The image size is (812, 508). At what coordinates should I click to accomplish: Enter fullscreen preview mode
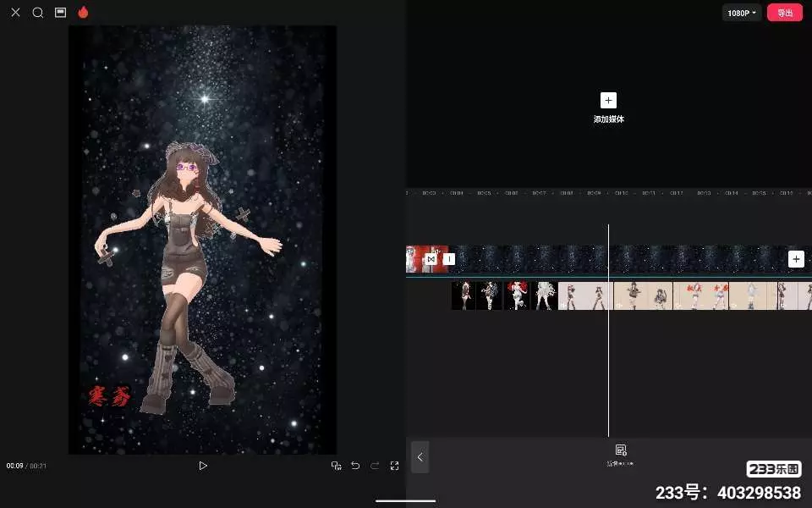(x=394, y=466)
